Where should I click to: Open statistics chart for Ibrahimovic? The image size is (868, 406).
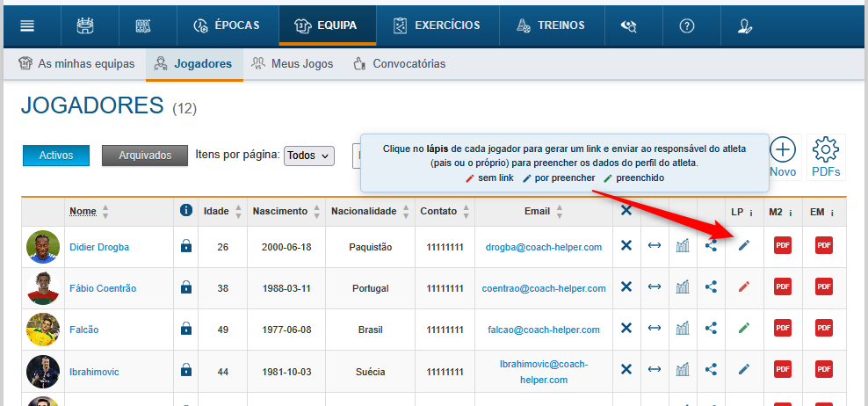point(683,369)
